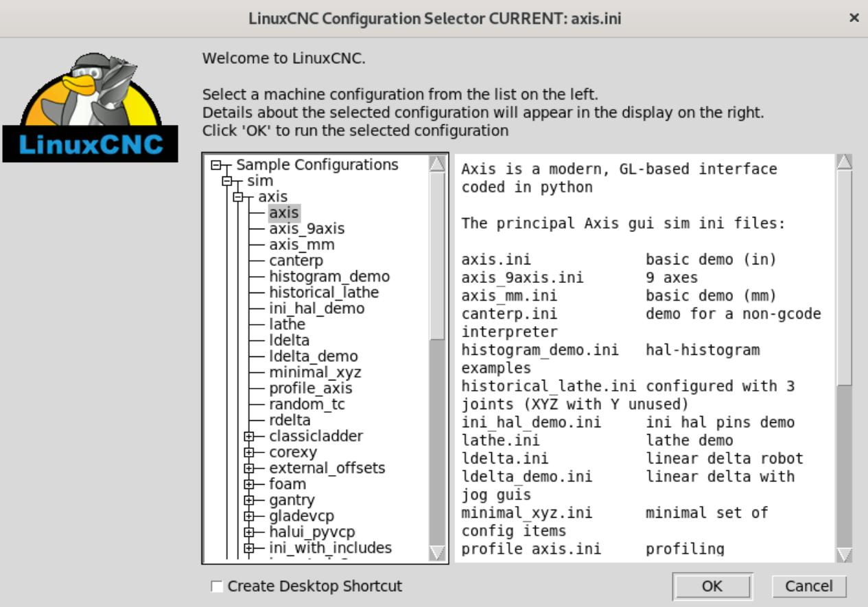This screenshot has width=868, height=607.
Task: Click the Sample Configurations label
Action: click(317, 165)
